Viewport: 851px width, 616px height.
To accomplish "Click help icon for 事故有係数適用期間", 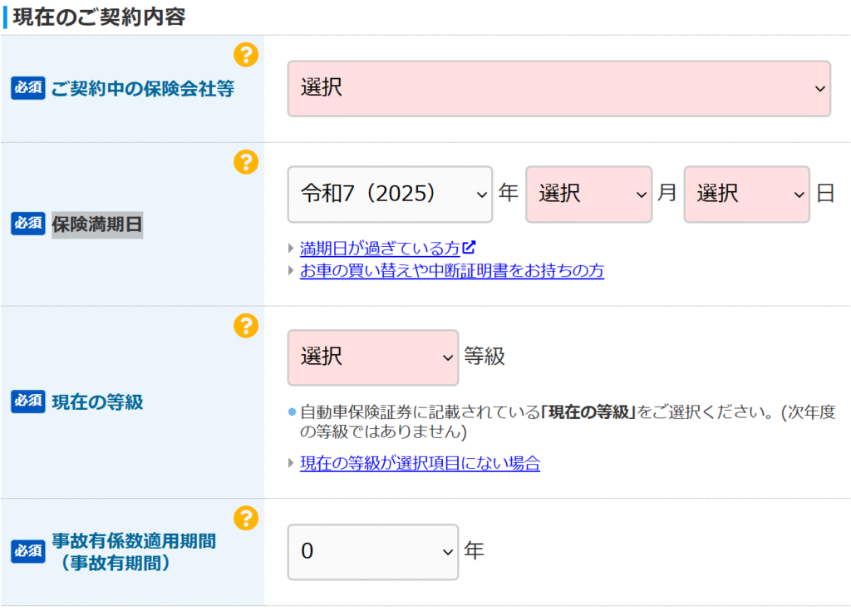I will click(245, 519).
